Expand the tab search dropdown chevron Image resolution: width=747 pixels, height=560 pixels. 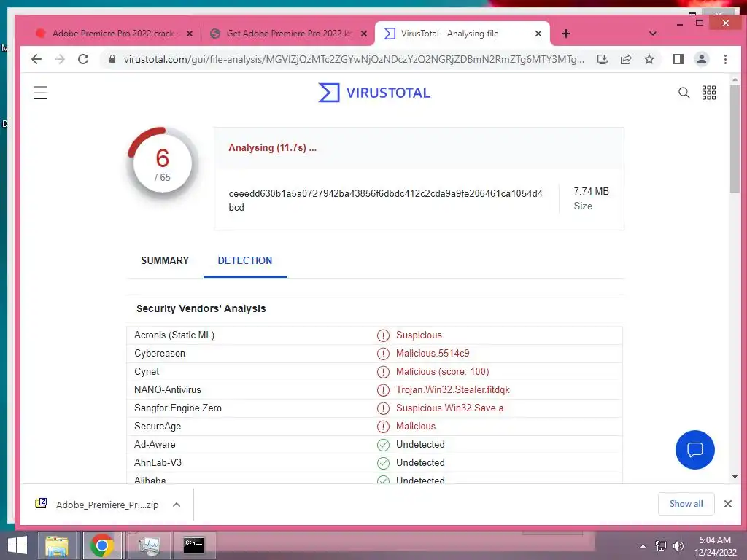pyautogui.click(x=653, y=34)
